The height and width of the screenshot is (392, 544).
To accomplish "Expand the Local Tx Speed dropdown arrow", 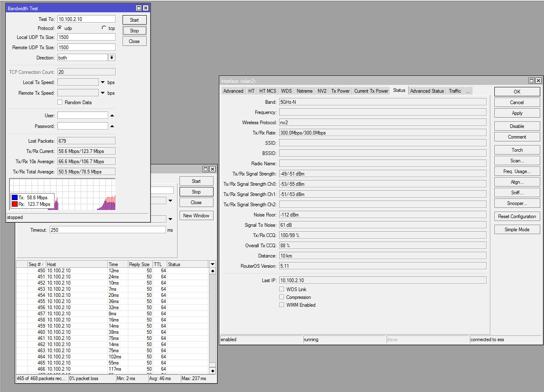I will pyautogui.click(x=102, y=82).
